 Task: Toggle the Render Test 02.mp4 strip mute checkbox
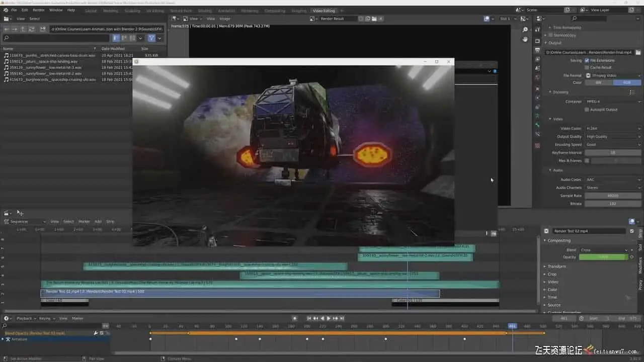pos(632,231)
